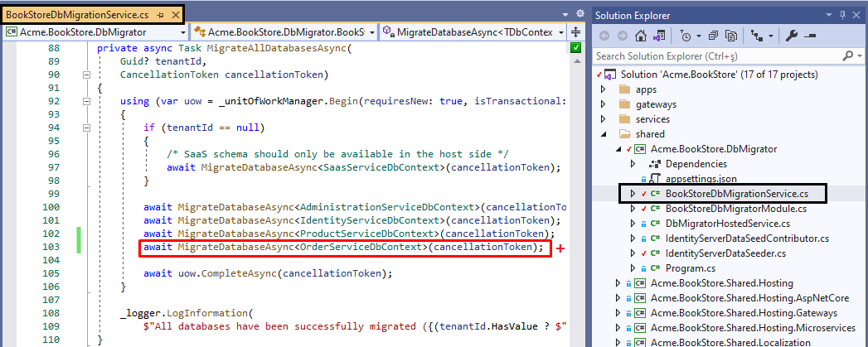
Task: Click LogInformation on line 108
Action: click(206, 313)
